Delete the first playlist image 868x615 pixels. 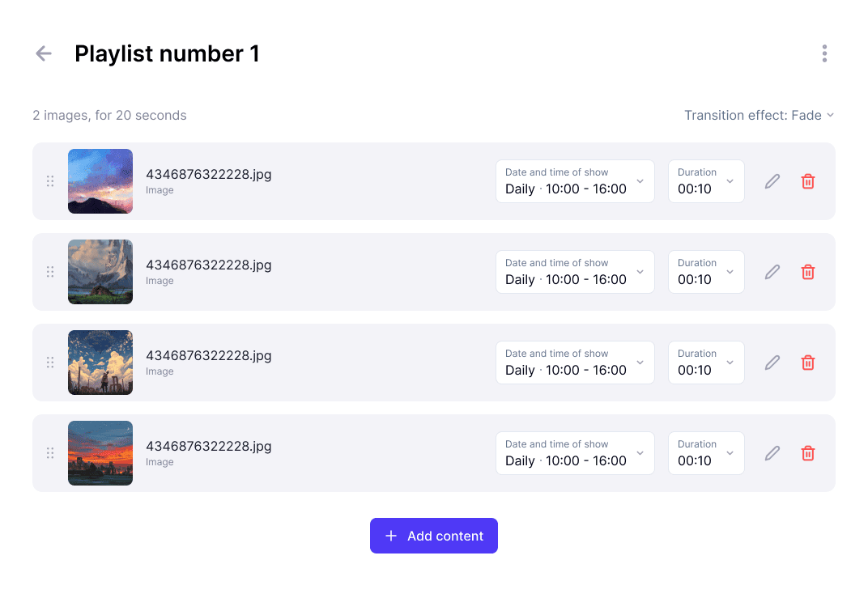[807, 181]
